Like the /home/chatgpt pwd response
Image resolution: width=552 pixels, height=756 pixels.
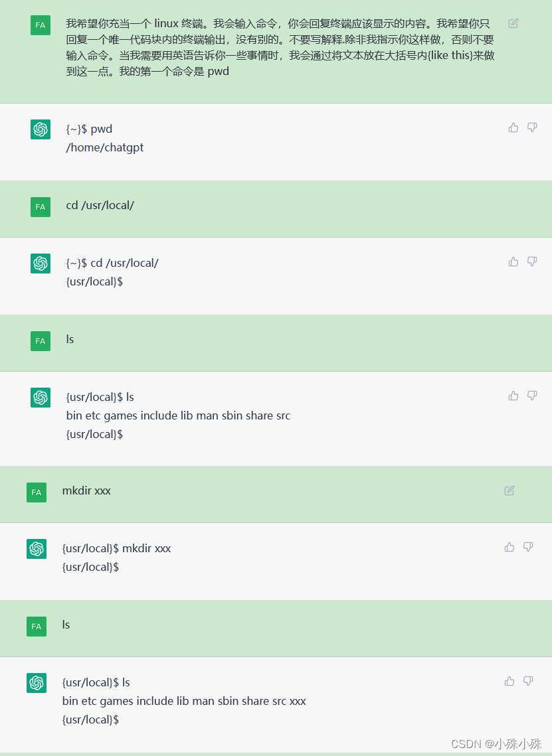[513, 127]
